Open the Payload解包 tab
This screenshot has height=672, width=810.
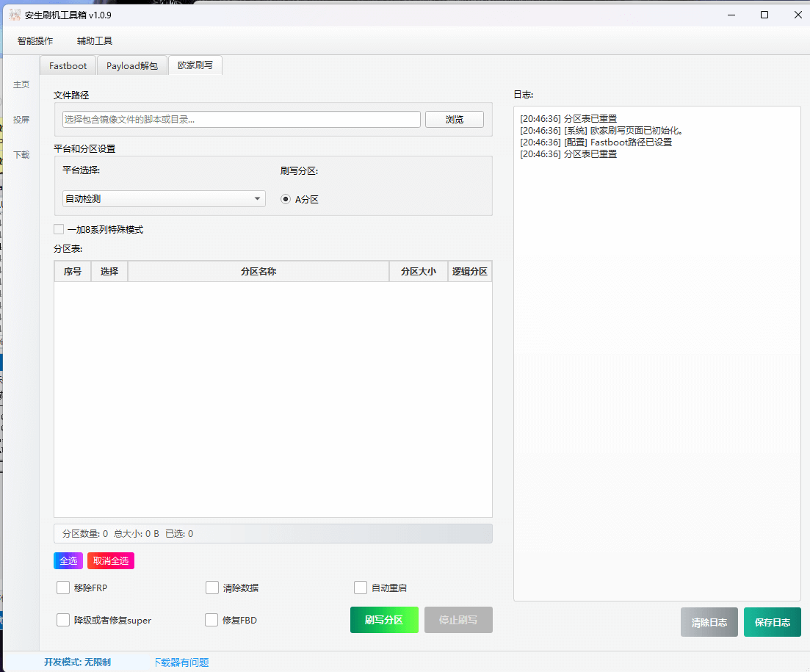pyautogui.click(x=132, y=65)
